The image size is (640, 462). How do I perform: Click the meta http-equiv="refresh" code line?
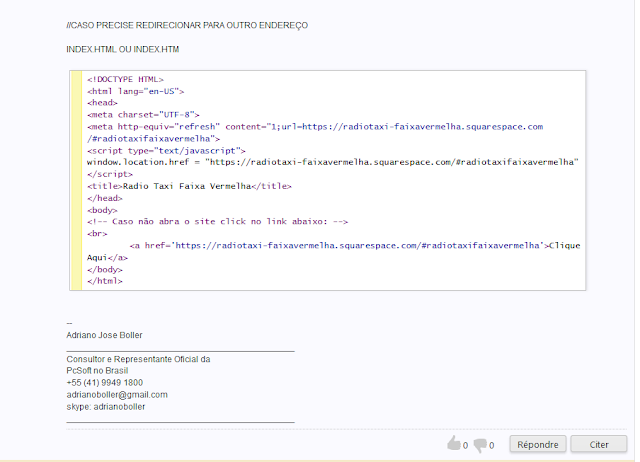pos(315,127)
